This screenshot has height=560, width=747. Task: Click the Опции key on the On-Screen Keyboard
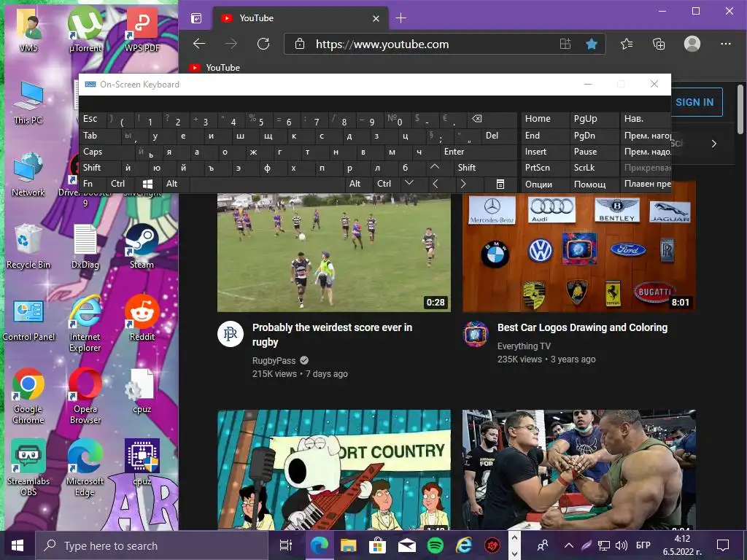coord(545,184)
